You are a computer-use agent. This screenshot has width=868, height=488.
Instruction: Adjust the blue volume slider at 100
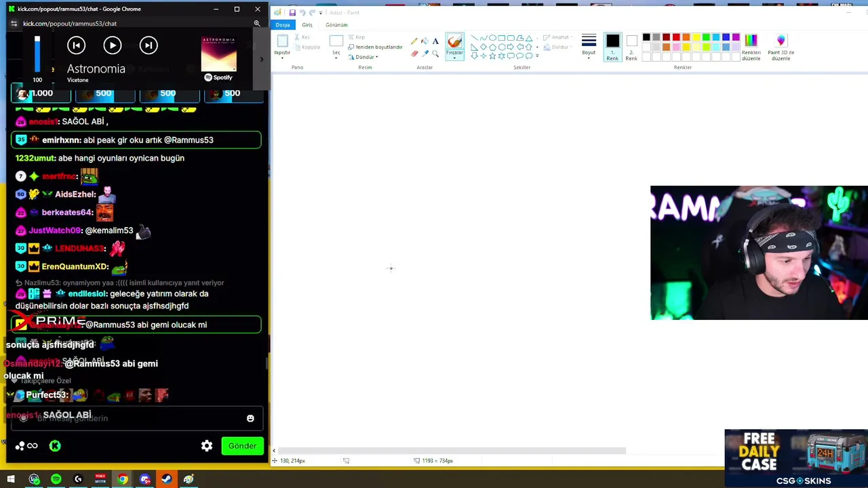[x=37, y=54]
